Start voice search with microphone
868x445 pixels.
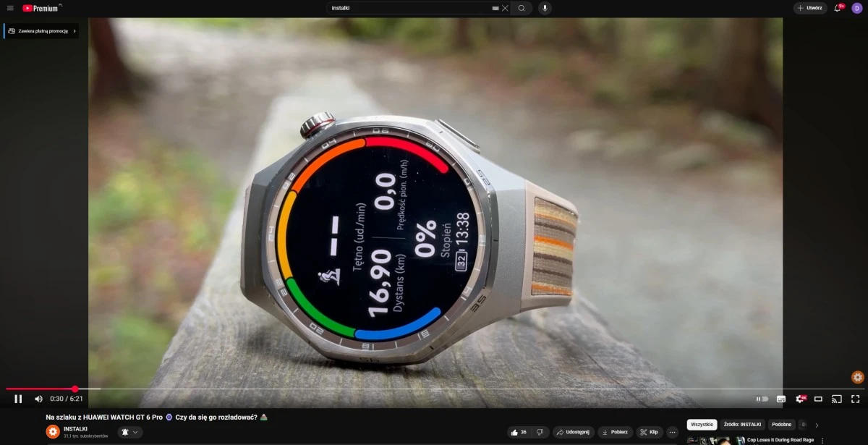pos(544,8)
